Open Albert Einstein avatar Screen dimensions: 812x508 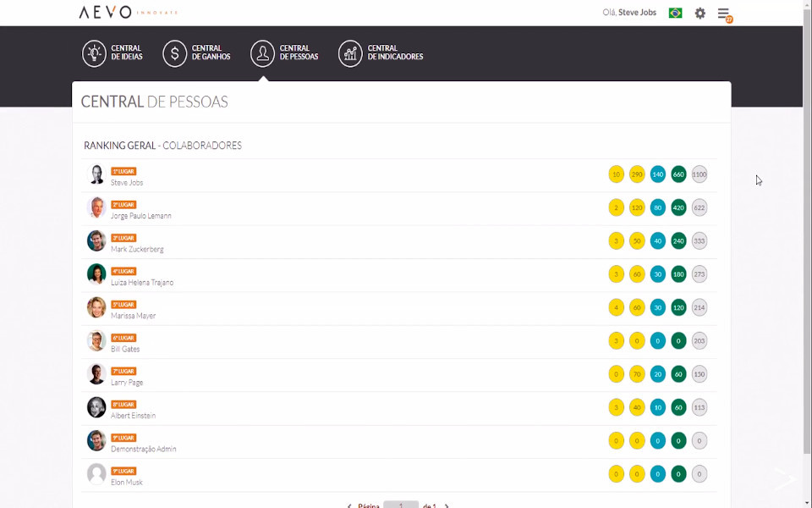[96, 407]
